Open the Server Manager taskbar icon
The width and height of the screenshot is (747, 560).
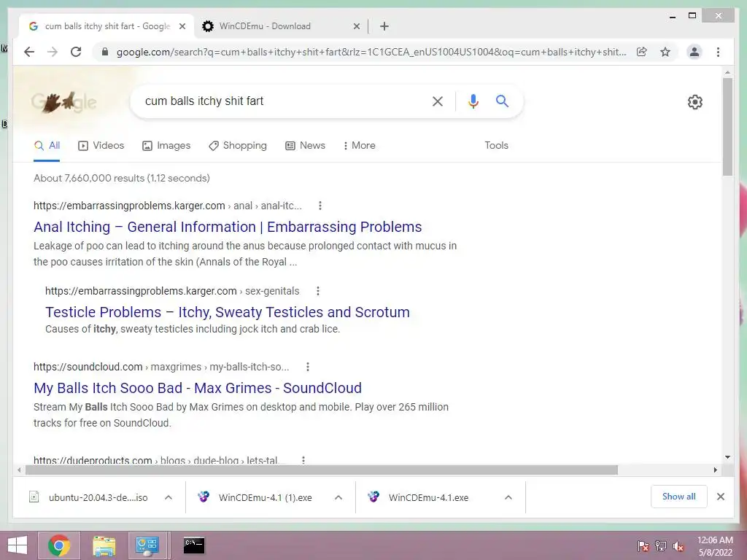click(147, 545)
